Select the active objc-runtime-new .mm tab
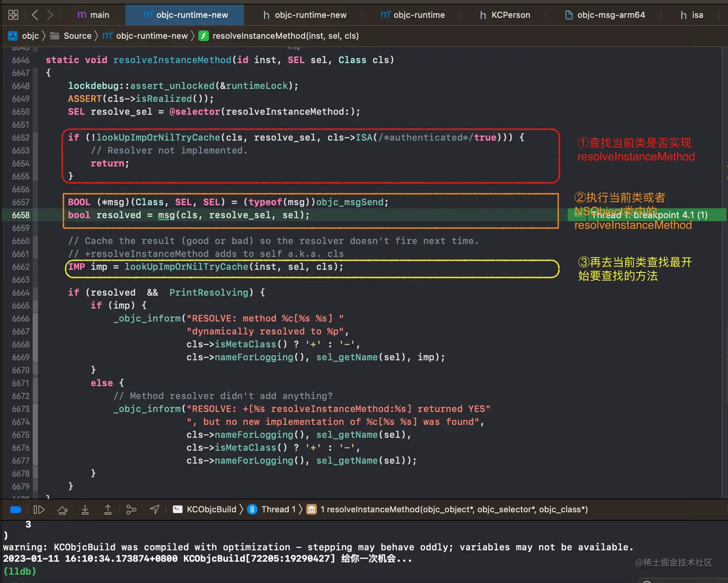 click(185, 15)
